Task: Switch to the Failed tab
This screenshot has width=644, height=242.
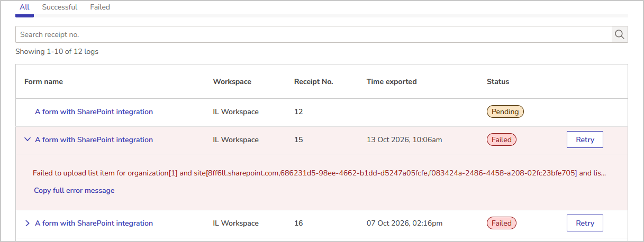Action: 100,7
